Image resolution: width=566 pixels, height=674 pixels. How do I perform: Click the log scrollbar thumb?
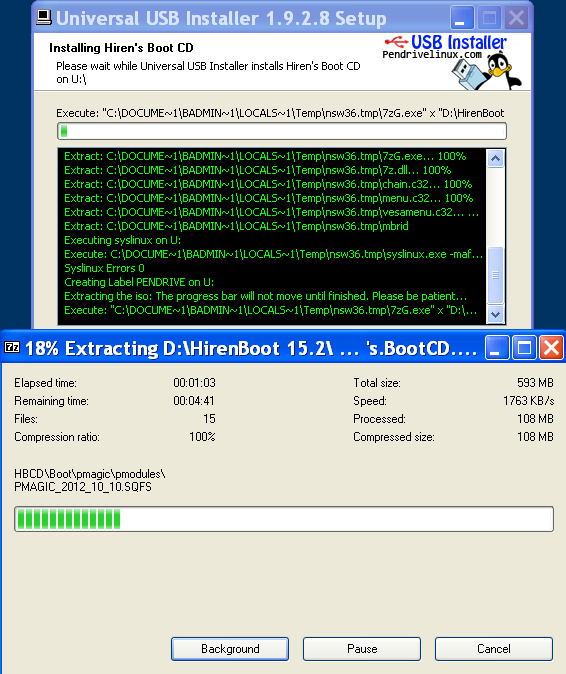[x=496, y=275]
